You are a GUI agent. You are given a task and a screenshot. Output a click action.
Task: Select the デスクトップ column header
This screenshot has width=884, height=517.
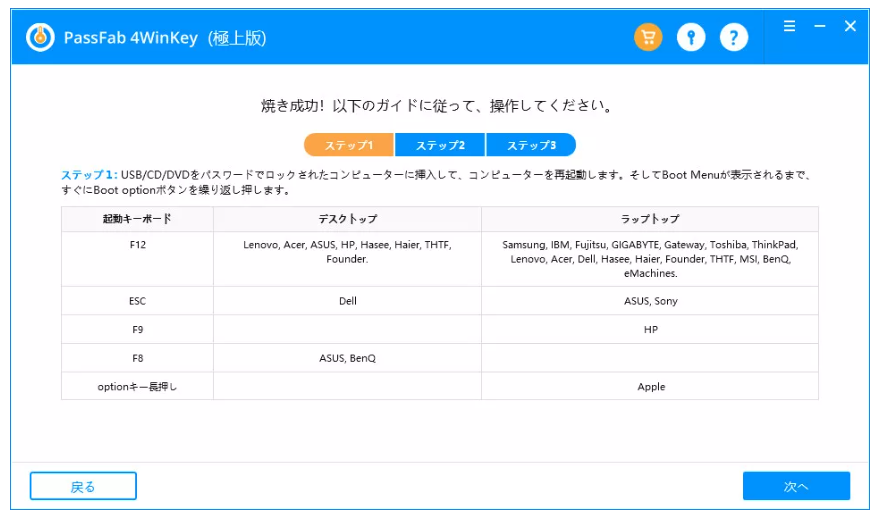tap(347, 219)
